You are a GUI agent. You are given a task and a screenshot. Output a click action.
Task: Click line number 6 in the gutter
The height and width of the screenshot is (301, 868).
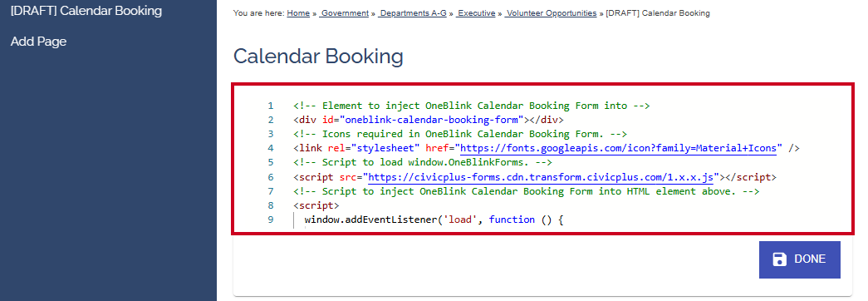coord(271,177)
